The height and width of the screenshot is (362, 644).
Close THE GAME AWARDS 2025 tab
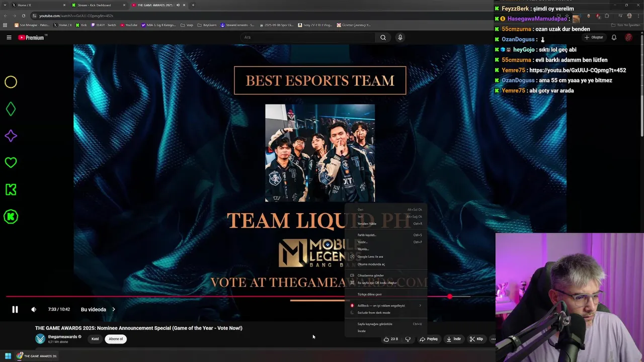184,5
